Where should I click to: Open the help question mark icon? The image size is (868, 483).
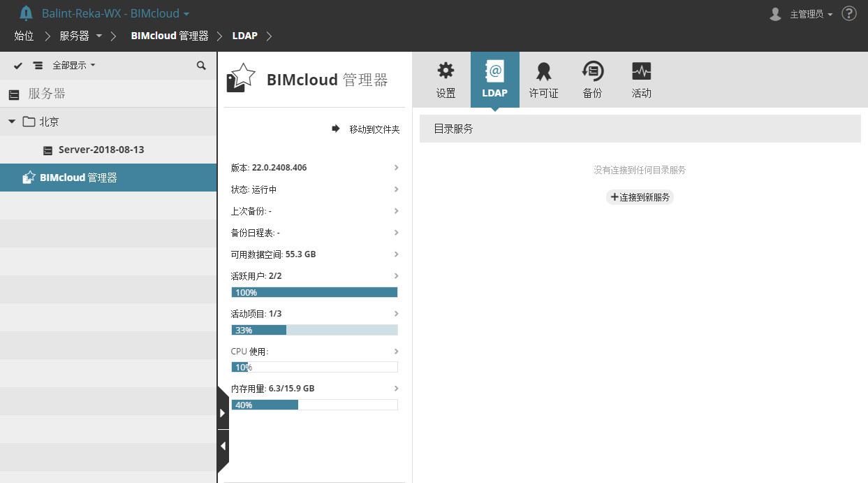click(x=849, y=13)
